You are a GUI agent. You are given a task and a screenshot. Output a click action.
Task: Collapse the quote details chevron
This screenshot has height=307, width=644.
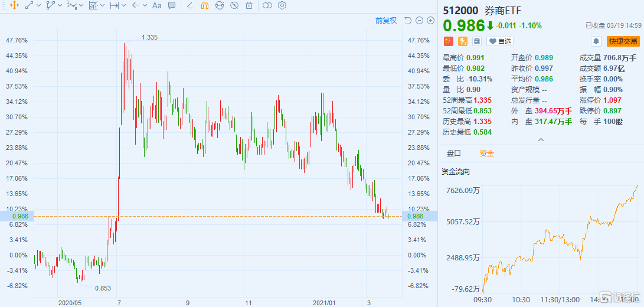tap(540, 139)
